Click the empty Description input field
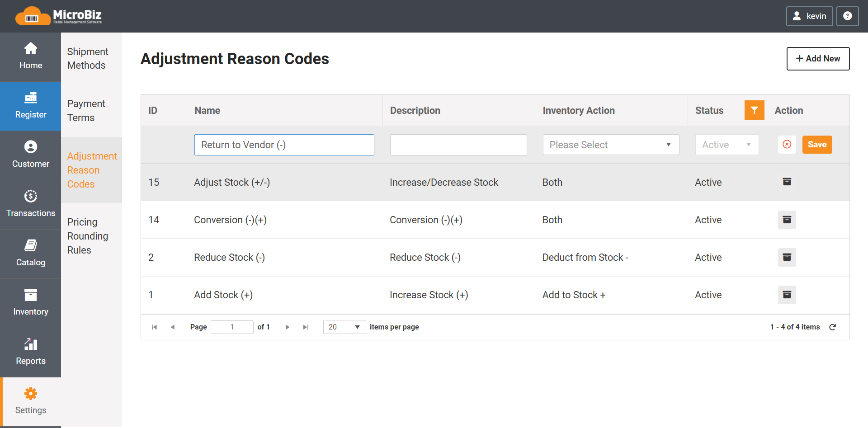The height and width of the screenshot is (428, 868). 458,145
